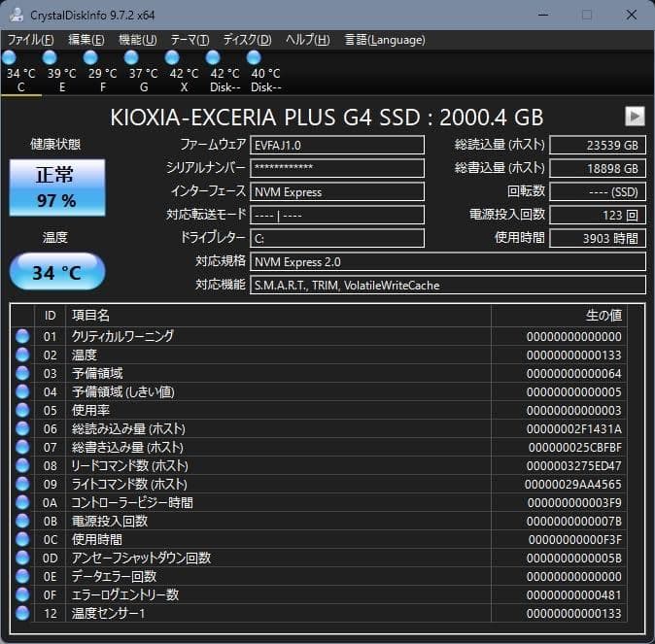Click status icon for 06 総読み込み量 row
This screenshot has width=655, height=644.
click(x=22, y=428)
